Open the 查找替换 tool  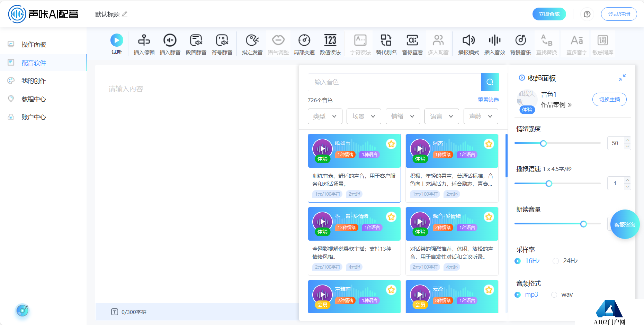pos(547,44)
